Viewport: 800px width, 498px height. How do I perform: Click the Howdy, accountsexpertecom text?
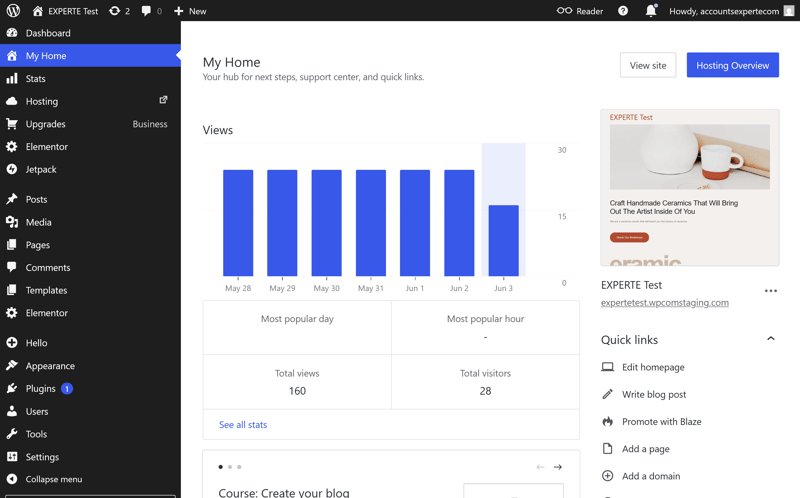click(724, 11)
